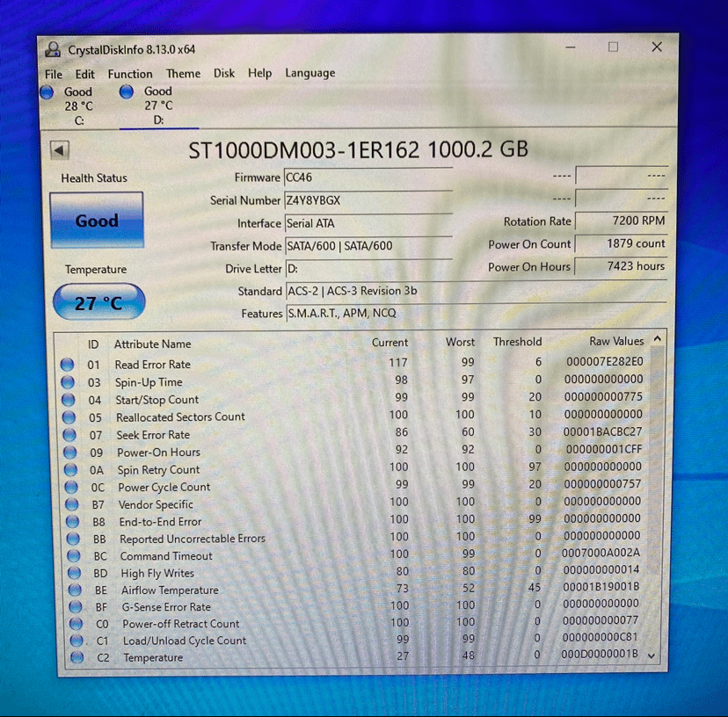Click the status orb for Read Error Rate
Image resolution: width=728 pixels, height=717 pixels.
coord(68,365)
